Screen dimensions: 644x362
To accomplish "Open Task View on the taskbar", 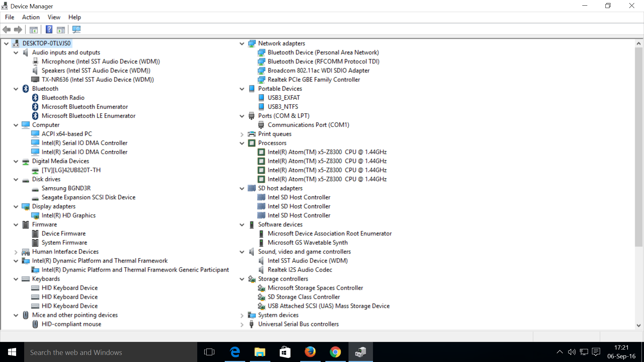I will pos(209,352).
